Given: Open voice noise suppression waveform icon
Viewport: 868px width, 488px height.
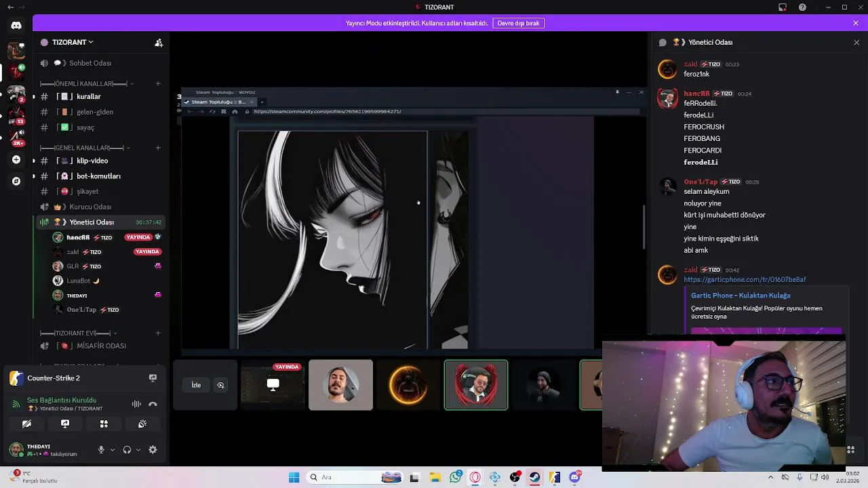Looking at the screenshot, I should 136,404.
